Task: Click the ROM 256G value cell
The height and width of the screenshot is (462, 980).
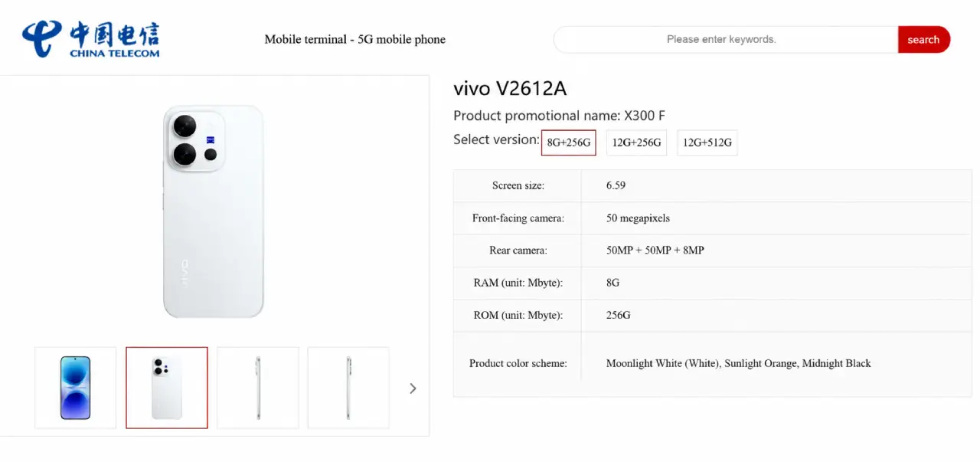Action: tap(776, 315)
